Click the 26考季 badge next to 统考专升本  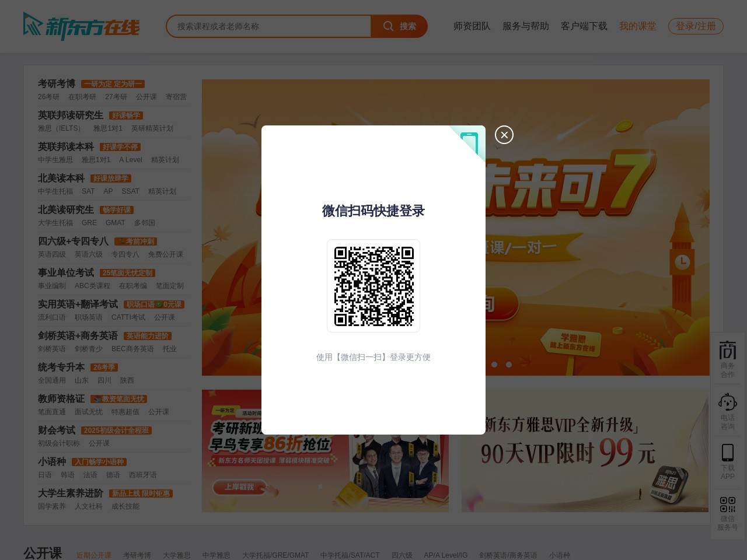pyautogui.click(x=104, y=367)
